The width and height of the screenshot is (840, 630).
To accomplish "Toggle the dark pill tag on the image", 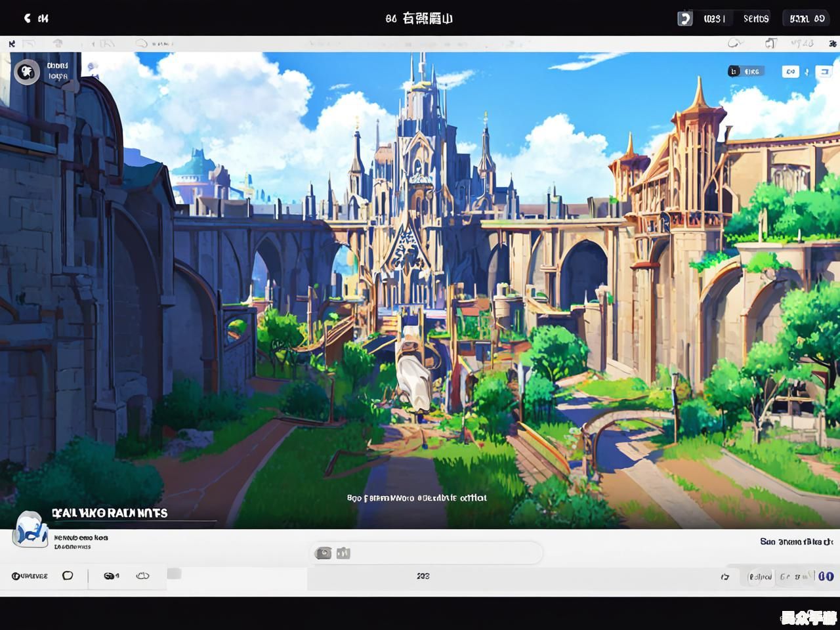I will (x=745, y=71).
